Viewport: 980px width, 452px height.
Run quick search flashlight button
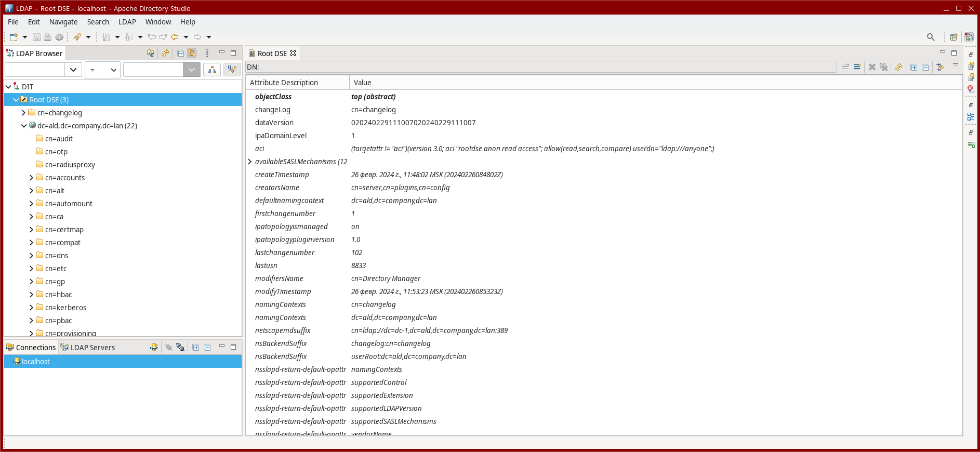click(232, 70)
